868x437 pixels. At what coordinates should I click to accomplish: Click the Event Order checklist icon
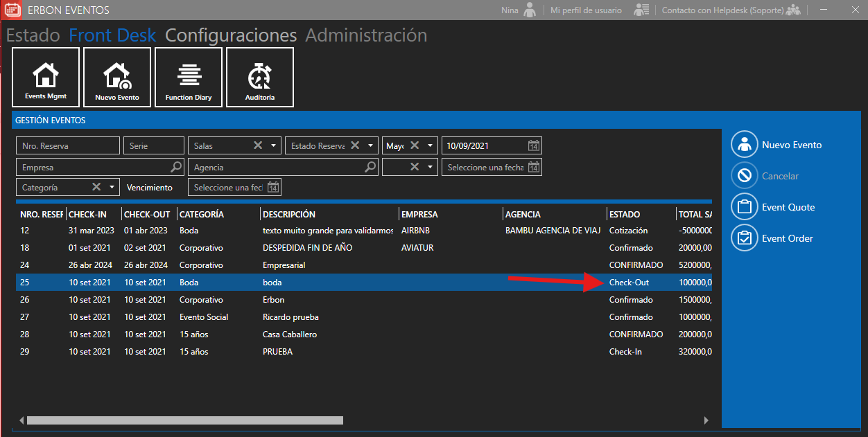(x=745, y=238)
